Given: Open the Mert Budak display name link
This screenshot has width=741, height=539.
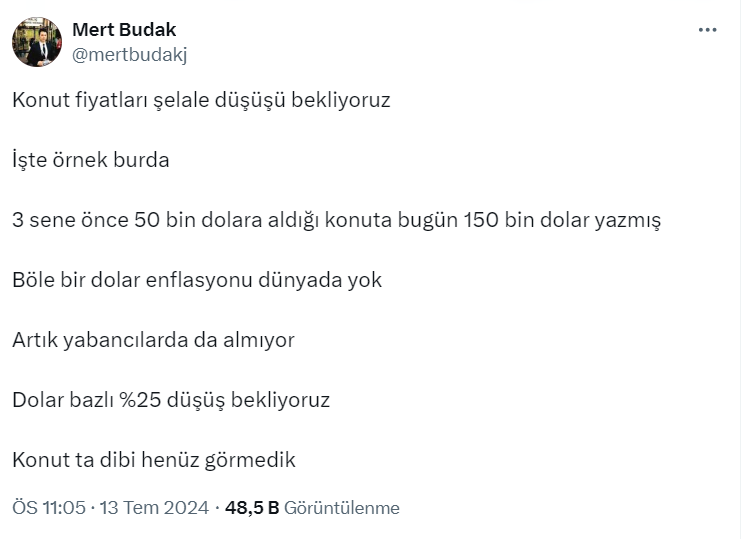Looking at the screenshot, I should 124,29.
